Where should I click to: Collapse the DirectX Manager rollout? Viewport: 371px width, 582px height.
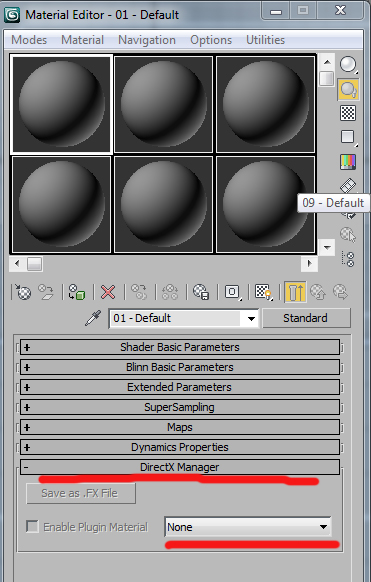180,467
